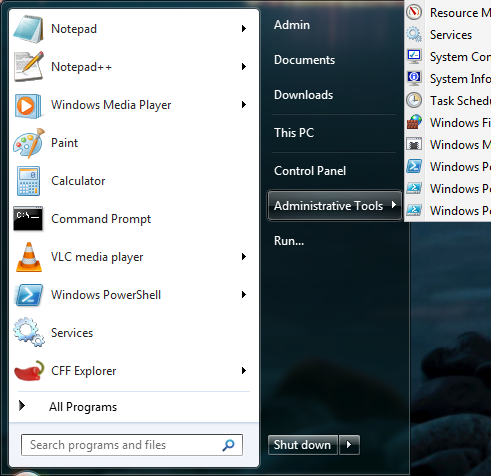The height and width of the screenshot is (476, 491).
Task: Select Task Scheduler label in submenu
Action: (460, 101)
